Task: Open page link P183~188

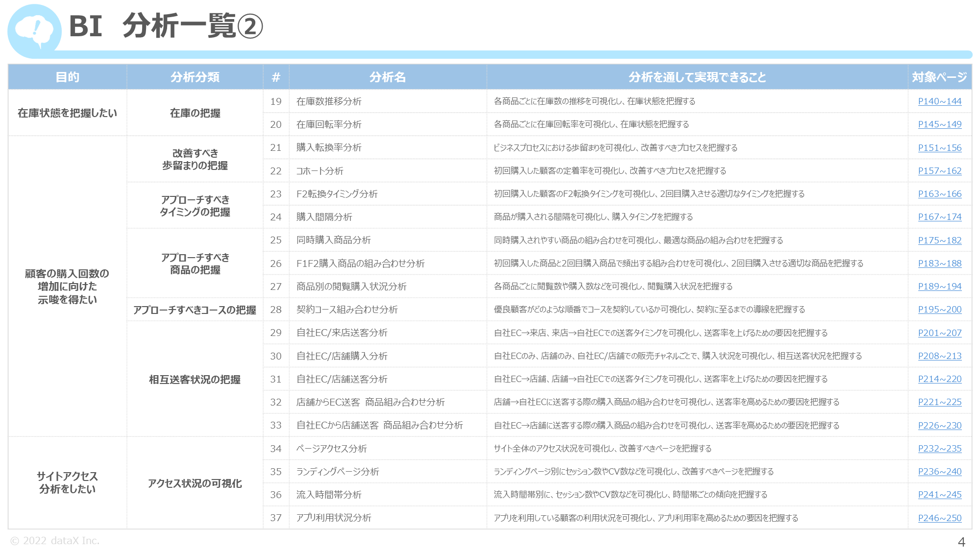Action: 939,264
